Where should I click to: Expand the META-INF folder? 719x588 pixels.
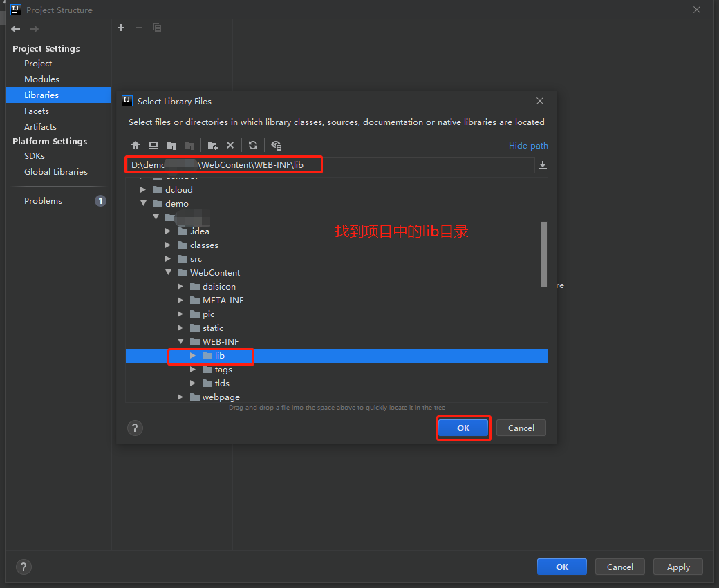pyautogui.click(x=180, y=300)
